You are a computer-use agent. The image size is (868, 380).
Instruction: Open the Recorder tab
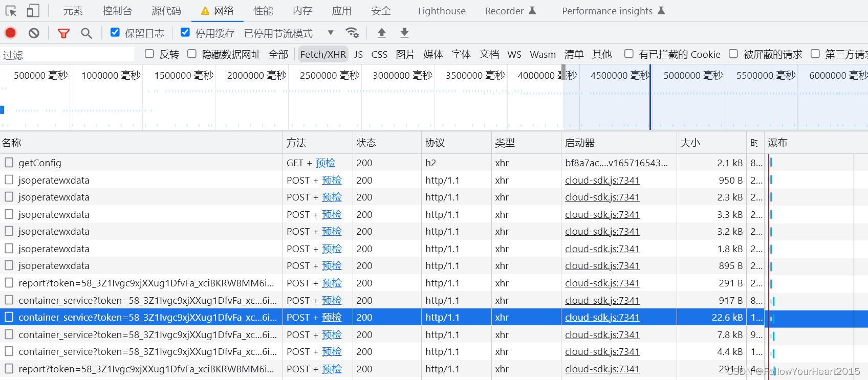(510, 11)
